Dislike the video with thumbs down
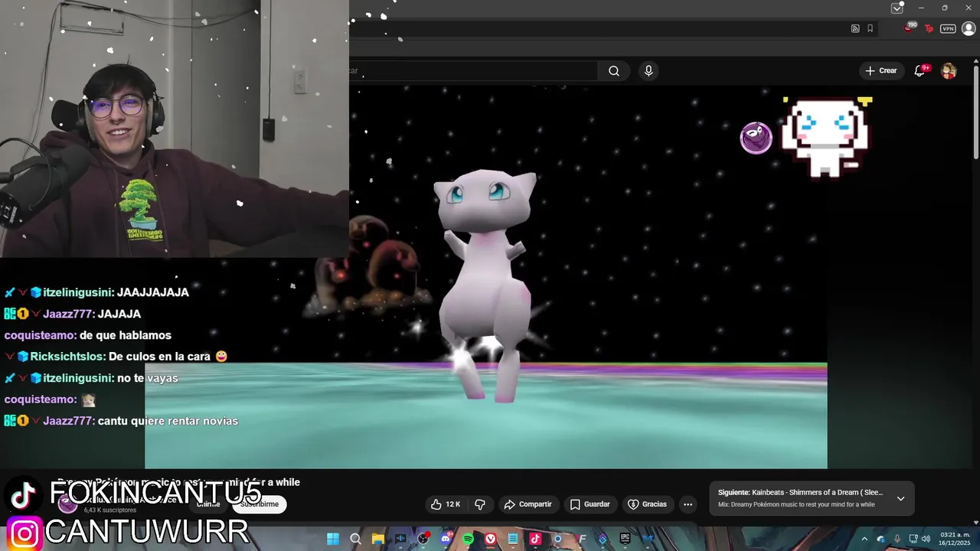 (x=481, y=504)
